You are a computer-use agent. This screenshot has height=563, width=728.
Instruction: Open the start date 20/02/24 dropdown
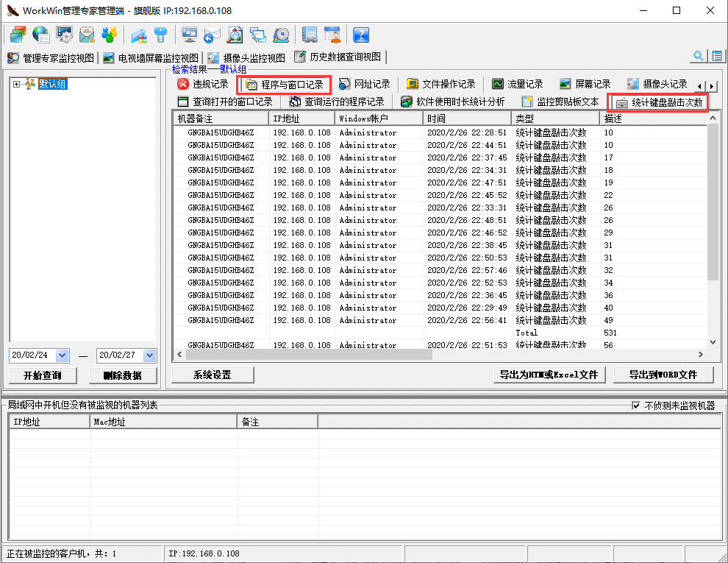point(63,355)
